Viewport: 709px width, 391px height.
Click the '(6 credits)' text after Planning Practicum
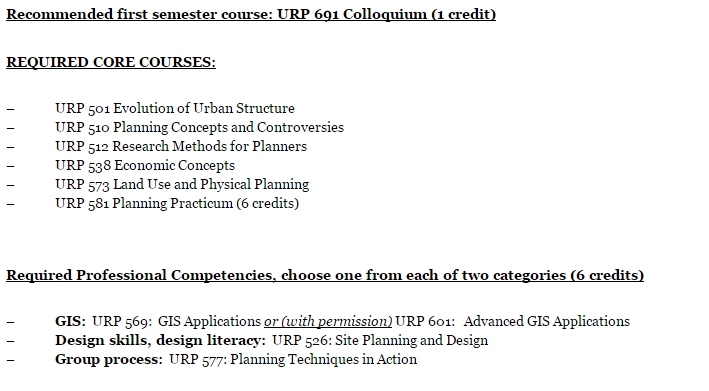coord(268,203)
